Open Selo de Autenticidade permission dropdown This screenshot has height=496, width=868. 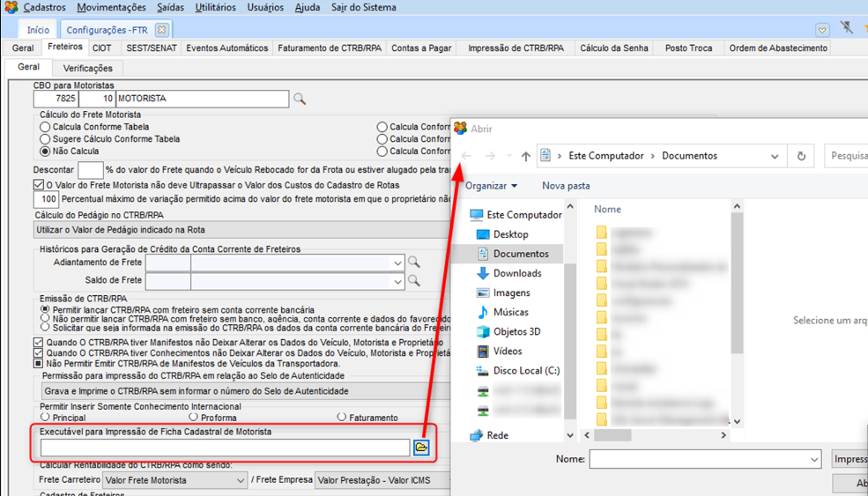[x=247, y=391]
